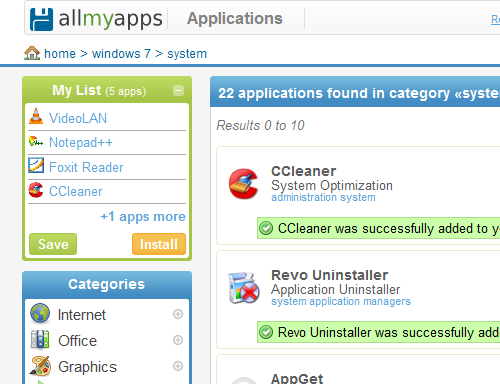Screen dimensions: 500x384
Task: Open the Foxit Reader entry in My List
Action: (86, 167)
